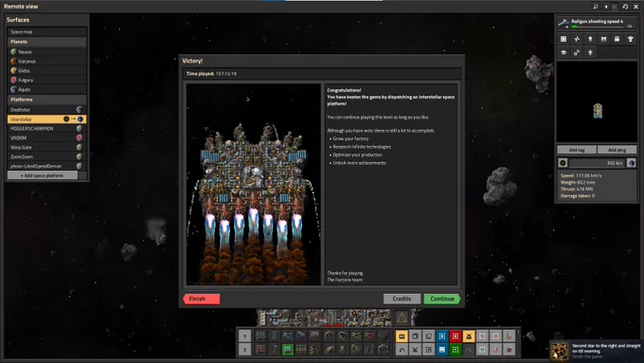Viewport: 644px width, 363px height.
Task: Click the red deconstruction planner shortcut
Action: coord(456,336)
